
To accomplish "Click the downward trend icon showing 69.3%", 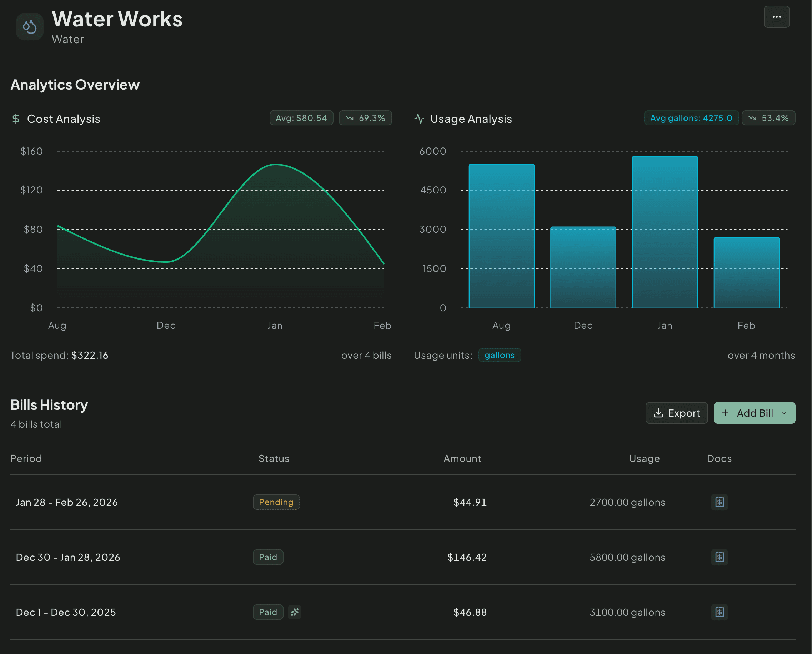I will point(350,117).
